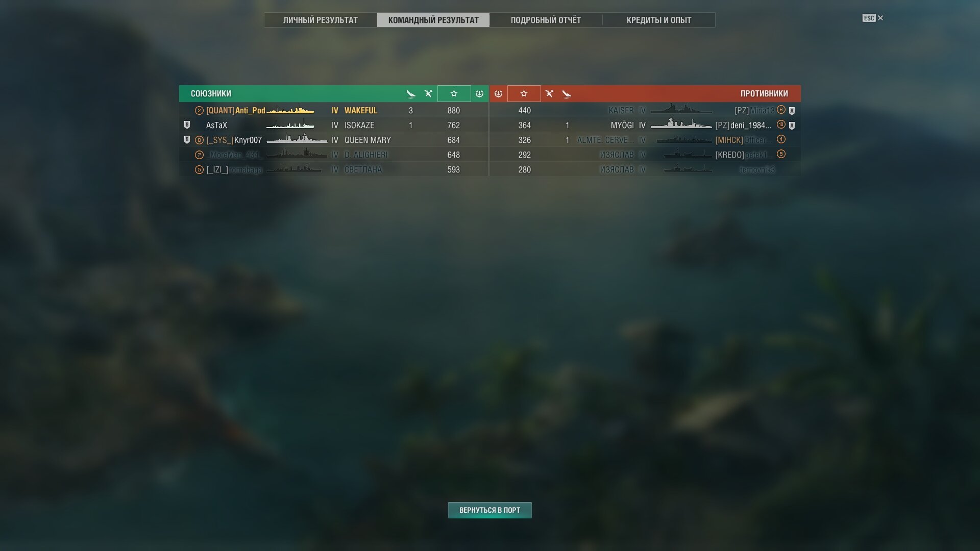Click the allies anchor emblem icon
This screenshot has height=551, width=980.
(479, 94)
